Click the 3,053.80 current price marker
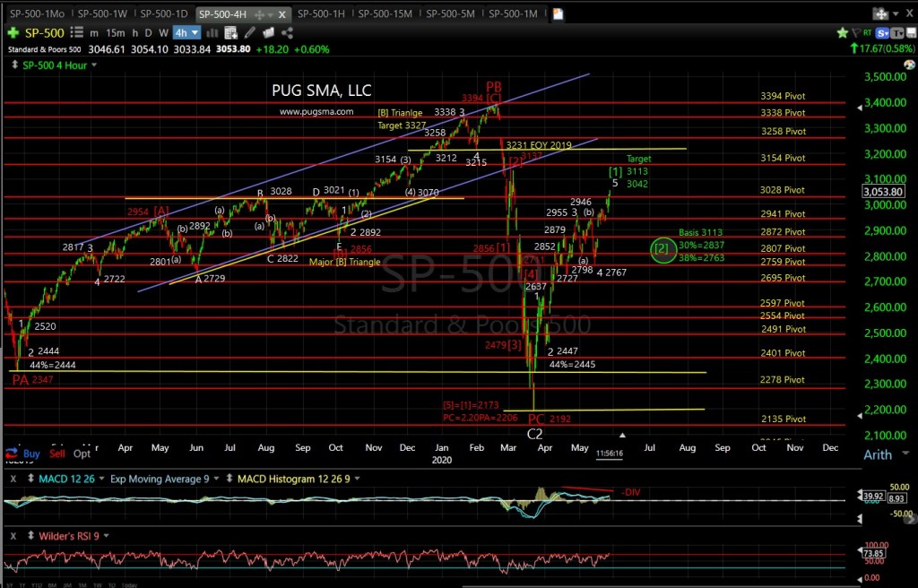The image size is (918, 588). point(883,192)
